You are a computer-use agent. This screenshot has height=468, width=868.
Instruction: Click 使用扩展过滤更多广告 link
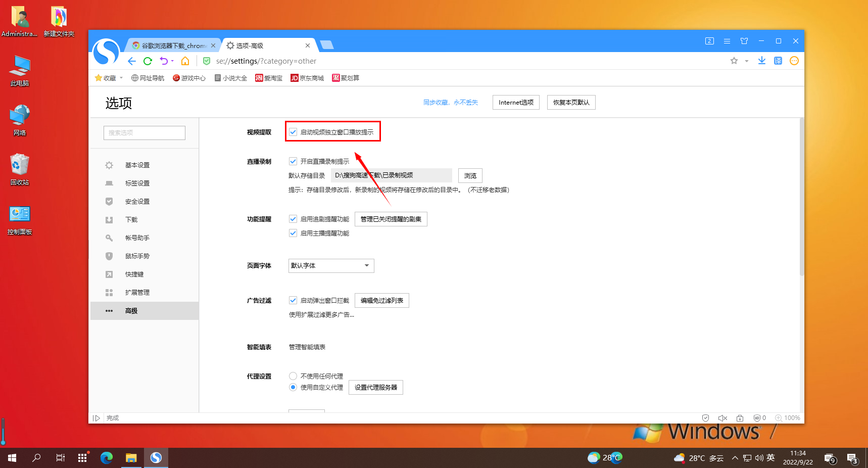point(321,315)
